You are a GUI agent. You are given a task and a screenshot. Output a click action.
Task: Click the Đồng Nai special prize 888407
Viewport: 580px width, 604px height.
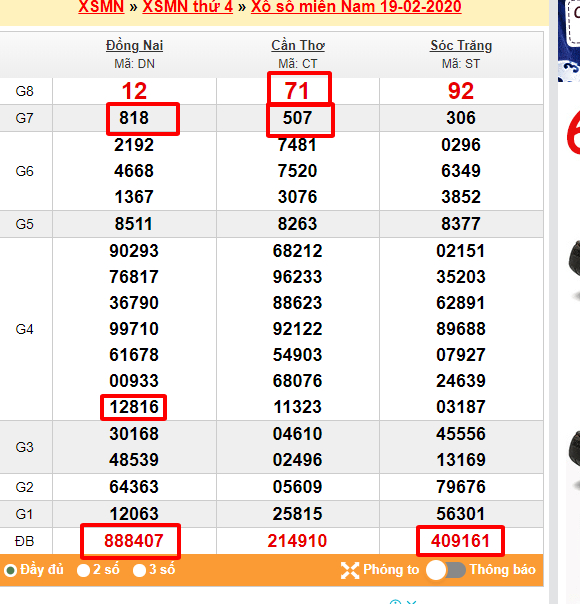point(134,541)
